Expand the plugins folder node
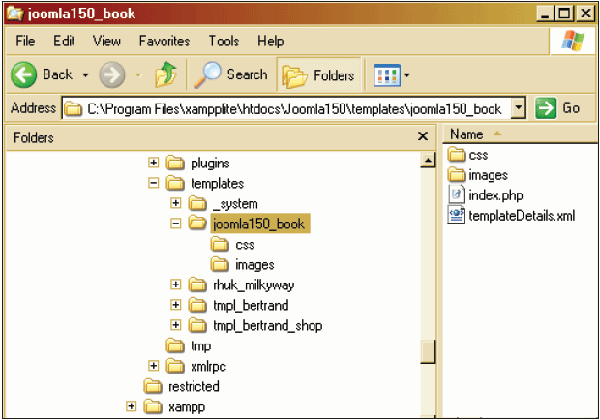Image resolution: width=600 pixels, height=420 pixels. click(153, 163)
